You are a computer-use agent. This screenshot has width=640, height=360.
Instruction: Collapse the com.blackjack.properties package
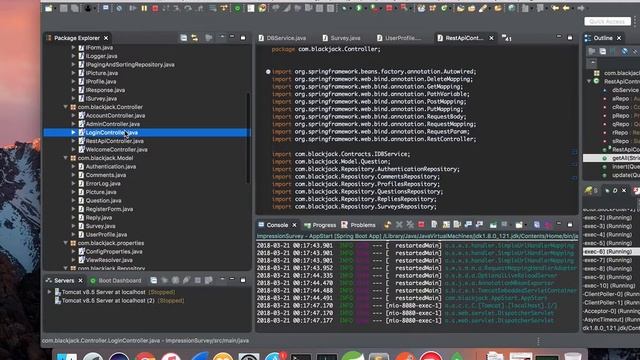[65, 243]
